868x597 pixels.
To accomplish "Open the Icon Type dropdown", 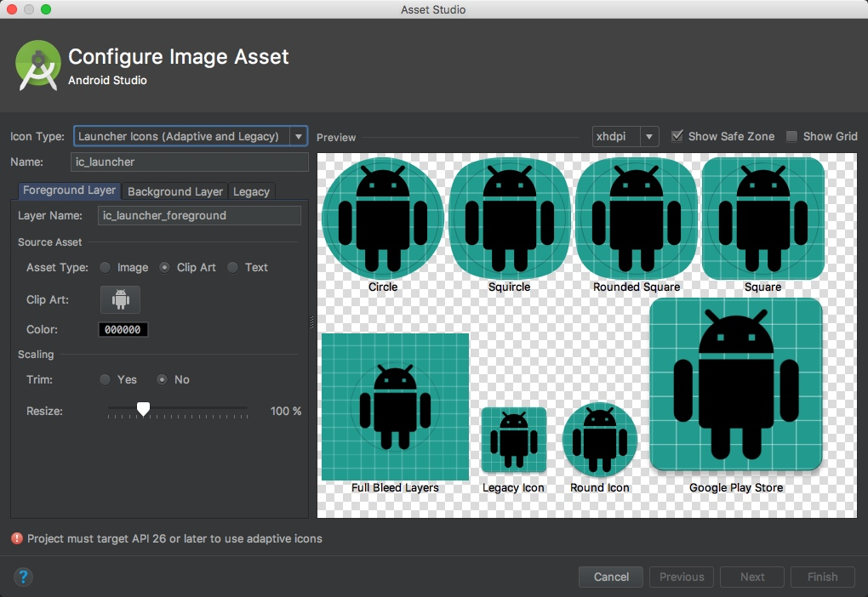I will (190, 136).
